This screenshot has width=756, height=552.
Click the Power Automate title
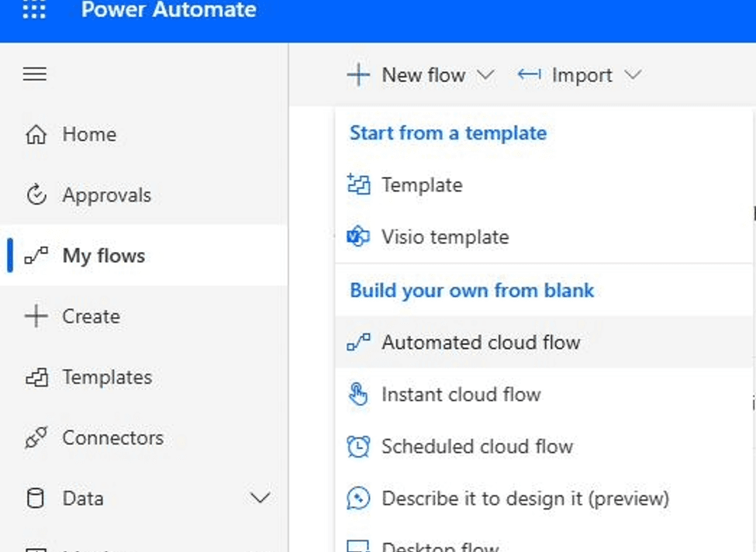click(169, 9)
